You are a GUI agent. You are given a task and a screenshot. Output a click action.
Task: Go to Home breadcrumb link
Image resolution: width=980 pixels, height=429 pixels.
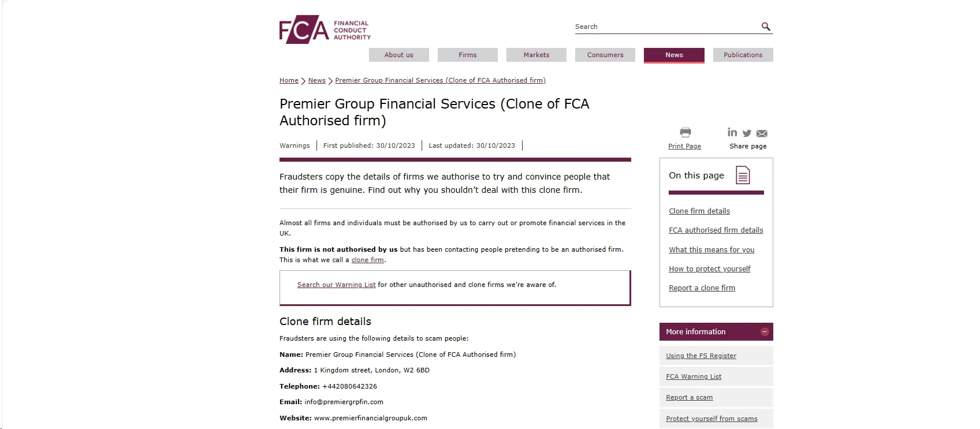coord(289,80)
